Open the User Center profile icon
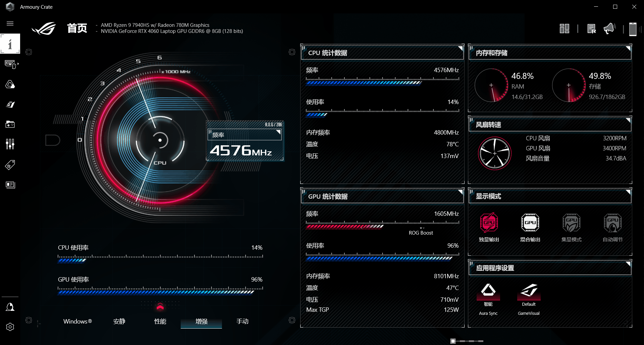 [x=10, y=307]
